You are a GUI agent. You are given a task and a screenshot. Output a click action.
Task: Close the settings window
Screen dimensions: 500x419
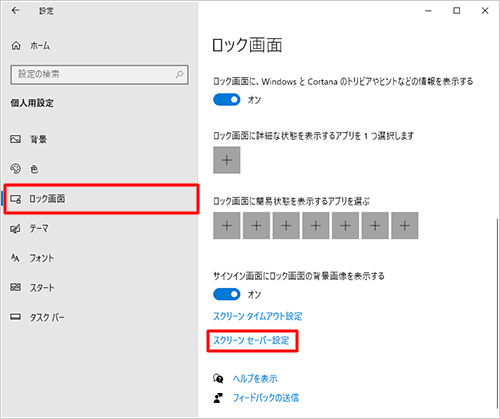point(485,11)
